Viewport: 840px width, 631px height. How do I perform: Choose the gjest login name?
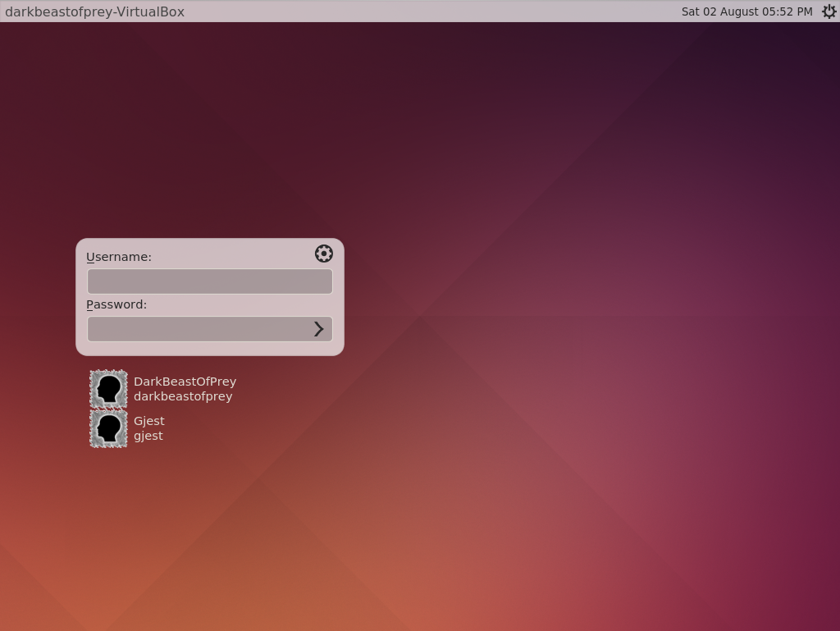tap(148, 436)
